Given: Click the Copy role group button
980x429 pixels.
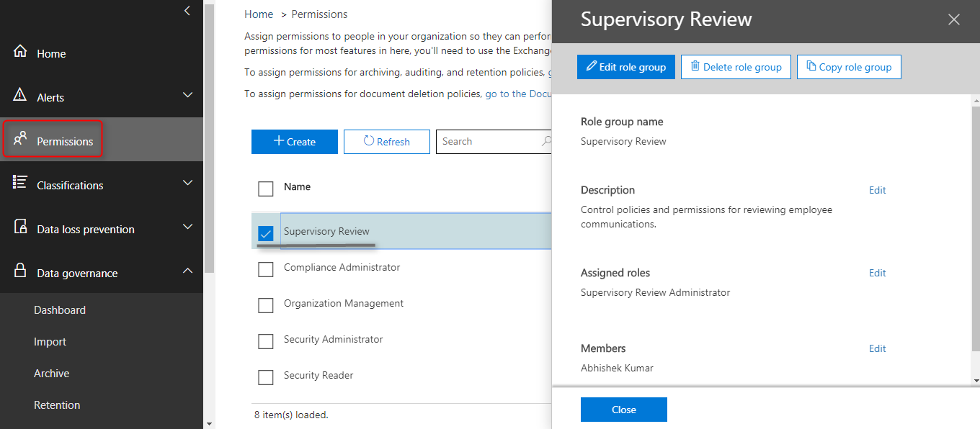Looking at the screenshot, I should [849, 67].
